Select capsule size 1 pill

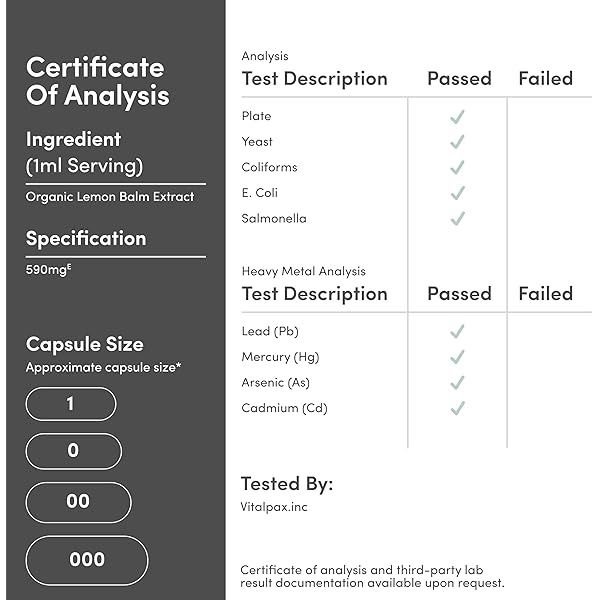pyautogui.click(x=71, y=404)
